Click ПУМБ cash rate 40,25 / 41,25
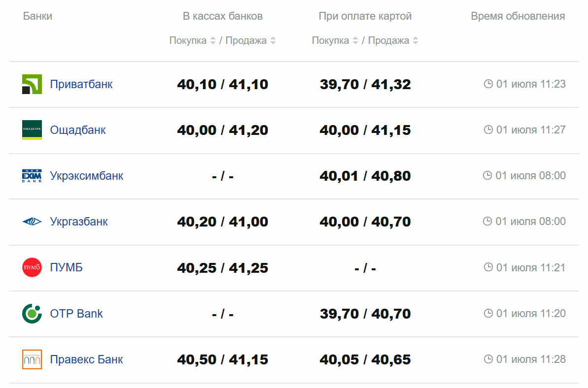The image size is (588, 388). tap(223, 268)
